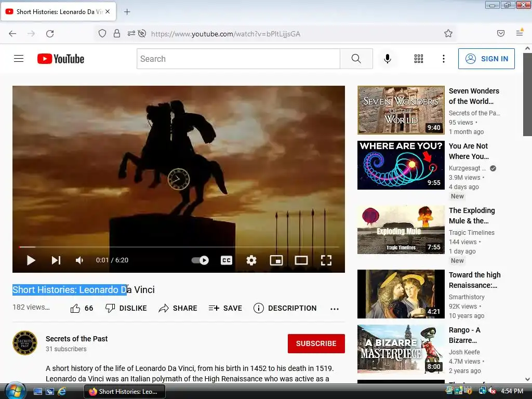Viewport: 532px width, 399px height.
Task: Enable miniplayer mode
Action: pos(276,260)
